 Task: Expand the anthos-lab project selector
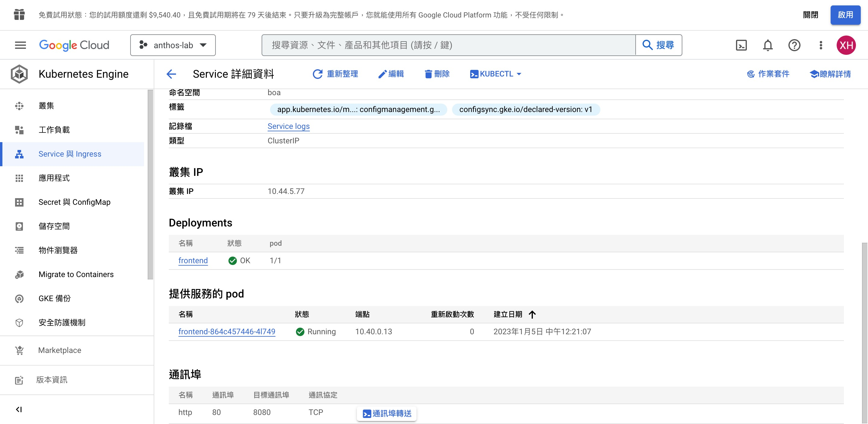[x=173, y=45]
